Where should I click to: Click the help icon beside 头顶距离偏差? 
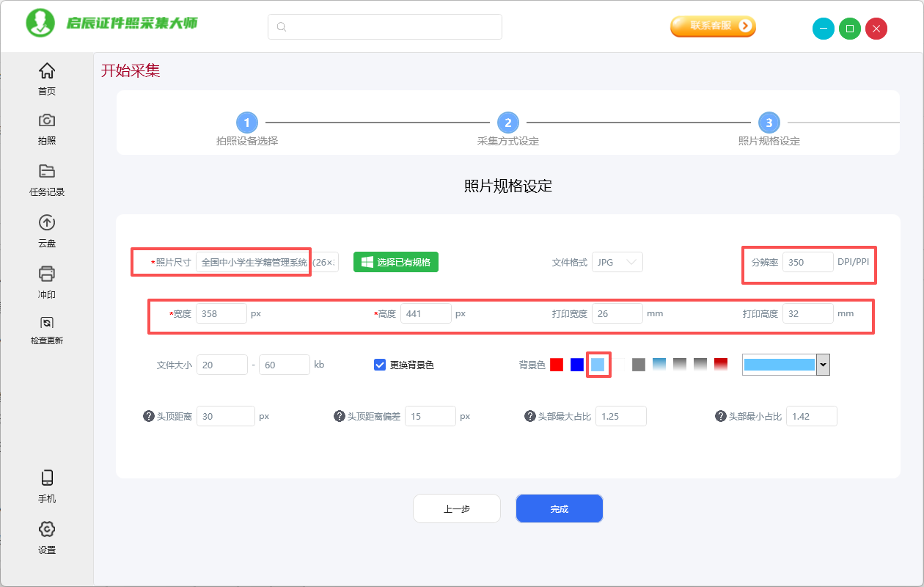click(339, 416)
